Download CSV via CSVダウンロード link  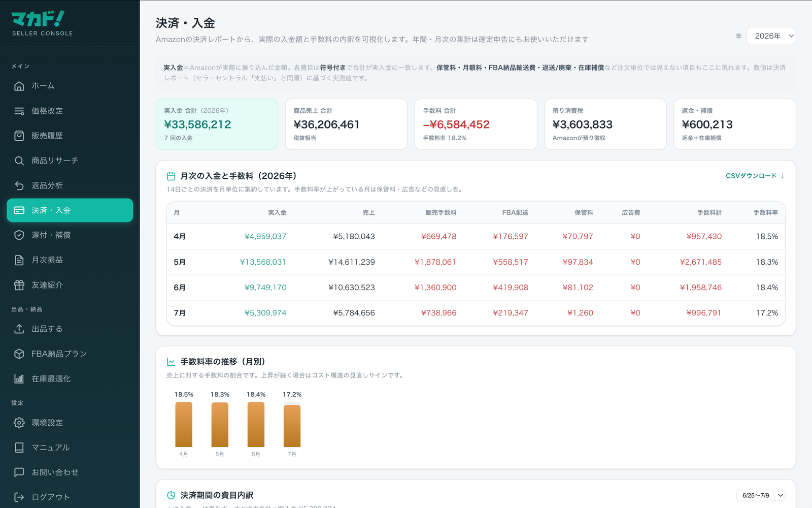point(755,176)
